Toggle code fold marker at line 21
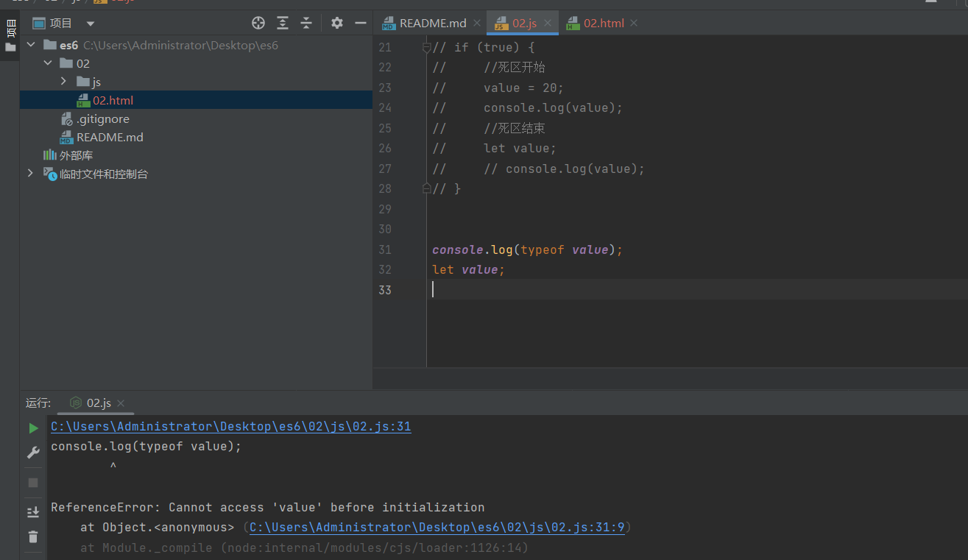Viewport: 968px width, 560px height. click(426, 48)
